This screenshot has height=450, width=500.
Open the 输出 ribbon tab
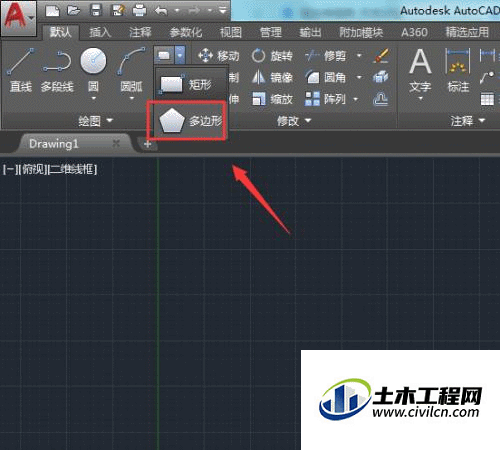[x=310, y=32]
